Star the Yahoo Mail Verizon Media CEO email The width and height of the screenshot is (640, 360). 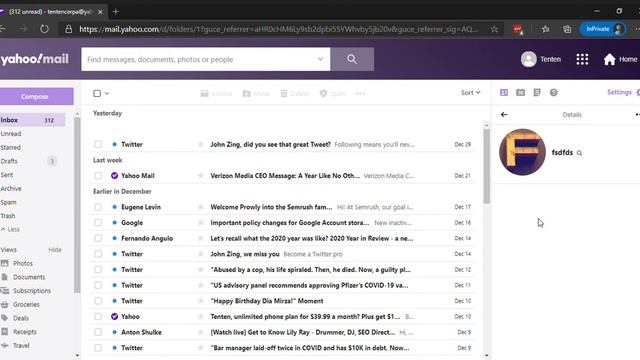200,176
